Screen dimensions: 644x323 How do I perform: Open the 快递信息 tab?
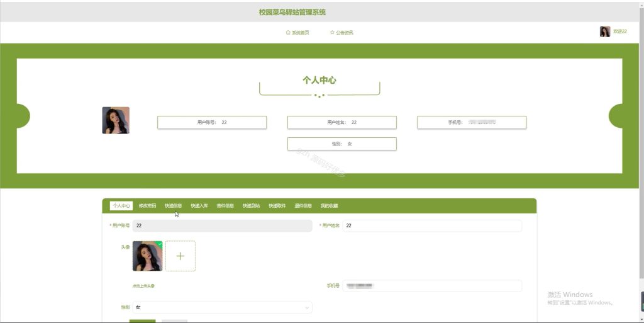[174, 206]
